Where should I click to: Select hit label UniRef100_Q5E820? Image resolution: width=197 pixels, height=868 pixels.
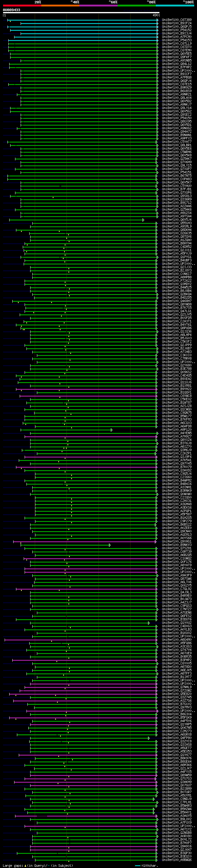(177, 694)
